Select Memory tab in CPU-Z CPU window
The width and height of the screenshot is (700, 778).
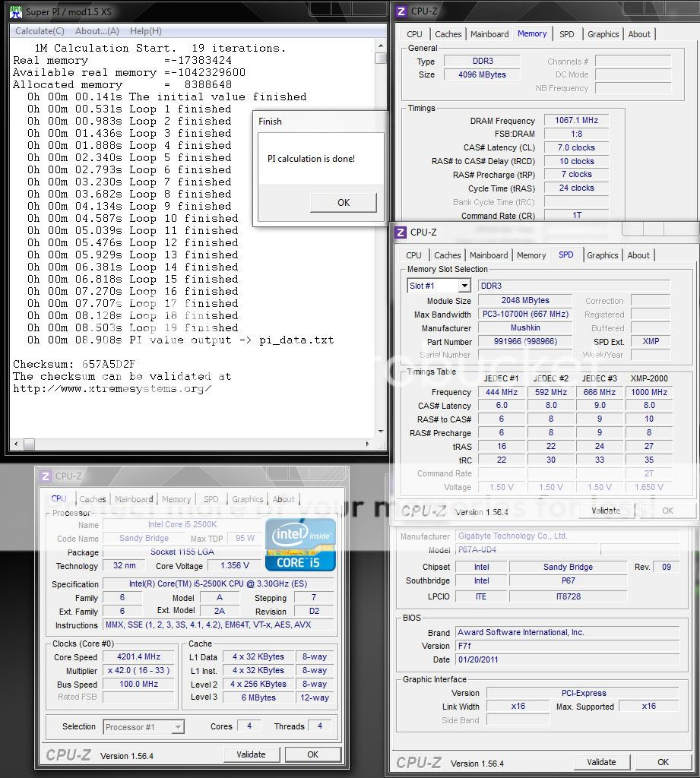click(176, 499)
